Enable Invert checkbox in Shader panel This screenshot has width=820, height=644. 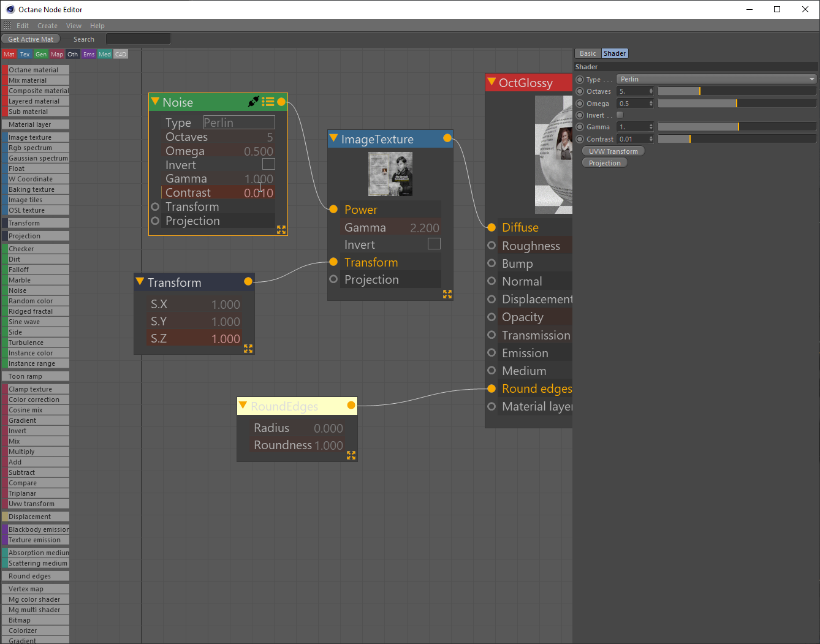[620, 115]
